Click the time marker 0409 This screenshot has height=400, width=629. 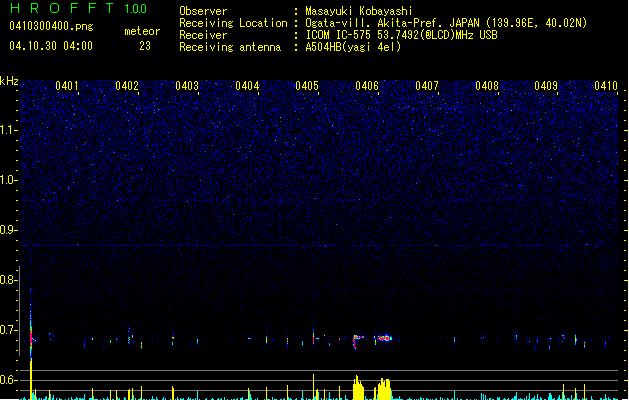click(x=546, y=86)
